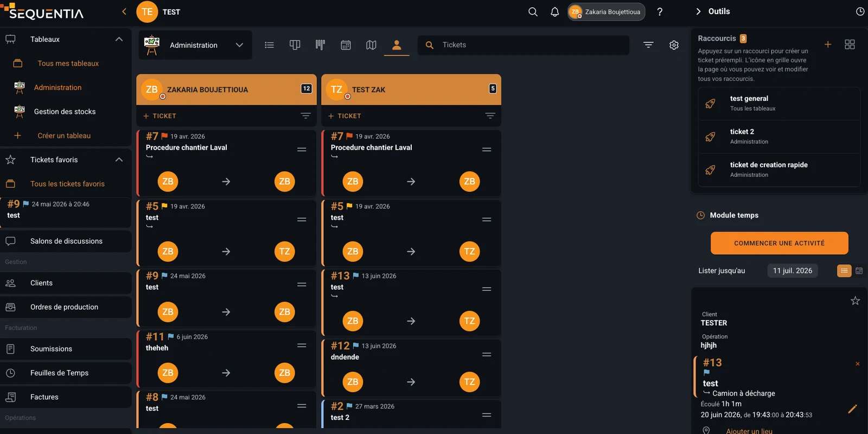
Task: Open favorite ticket #9 in the sidebar
Action: [x=66, y=212]
